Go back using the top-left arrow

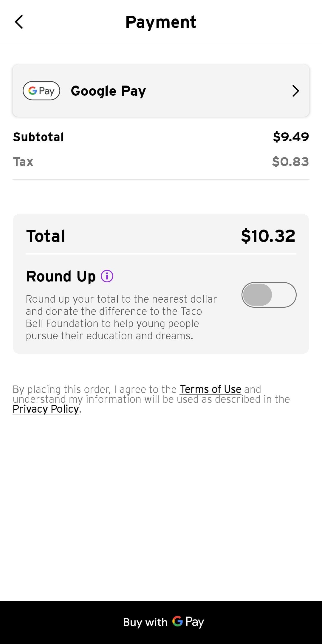pyautogui.click(x=19, y=22)
